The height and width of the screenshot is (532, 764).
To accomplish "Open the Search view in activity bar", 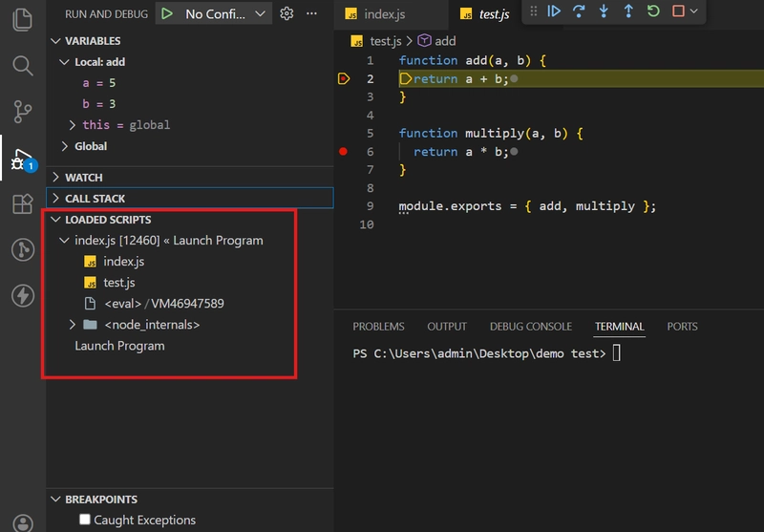I will point(22,65).
